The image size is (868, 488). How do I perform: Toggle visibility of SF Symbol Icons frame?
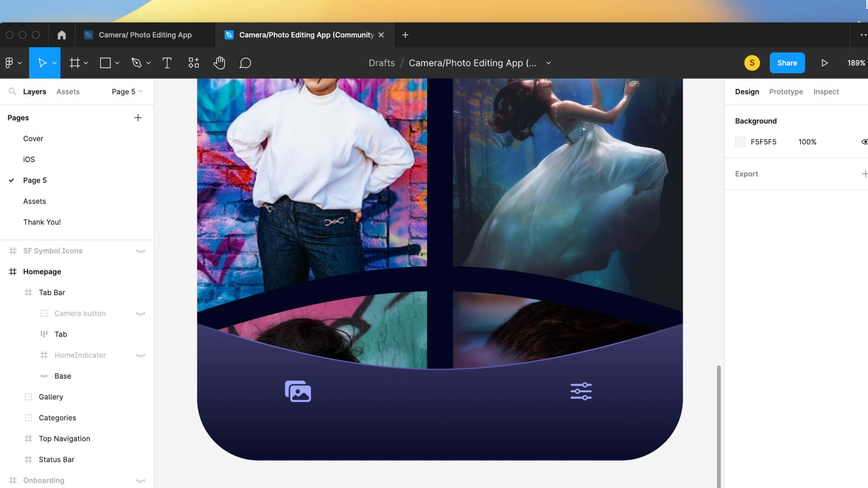(141, 251)
